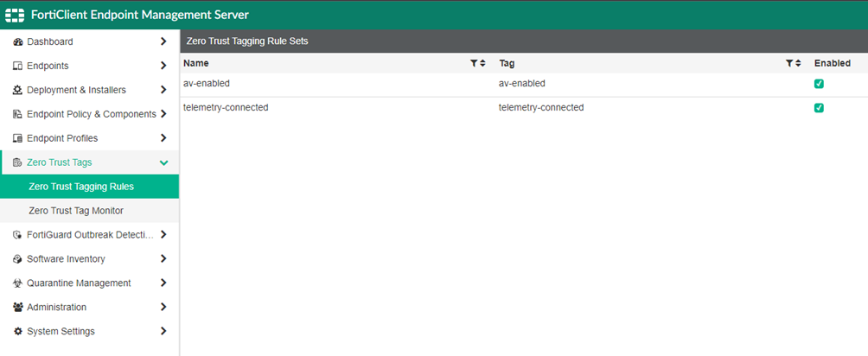Viewport: 868px width, 356px height.
Task: Click the Deployment & Installers gear icon
Action: 17,90
